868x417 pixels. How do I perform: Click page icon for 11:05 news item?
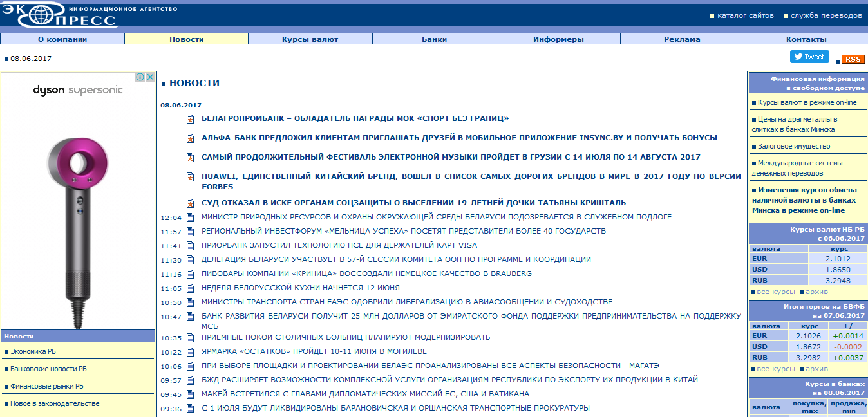coord(190,288)
